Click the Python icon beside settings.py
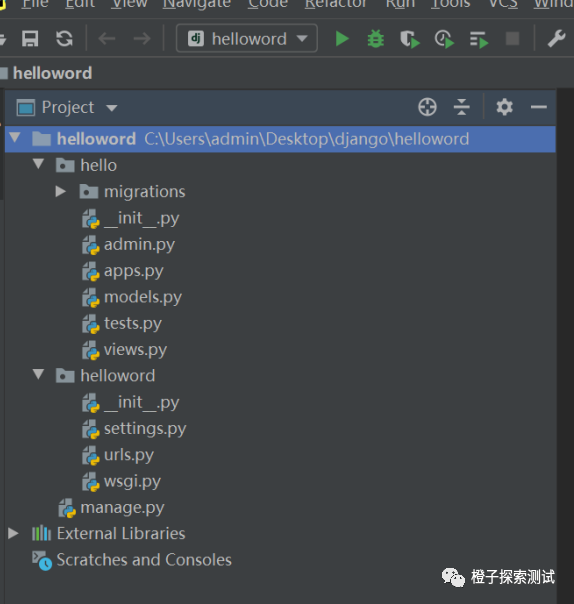 pos(91,429)
